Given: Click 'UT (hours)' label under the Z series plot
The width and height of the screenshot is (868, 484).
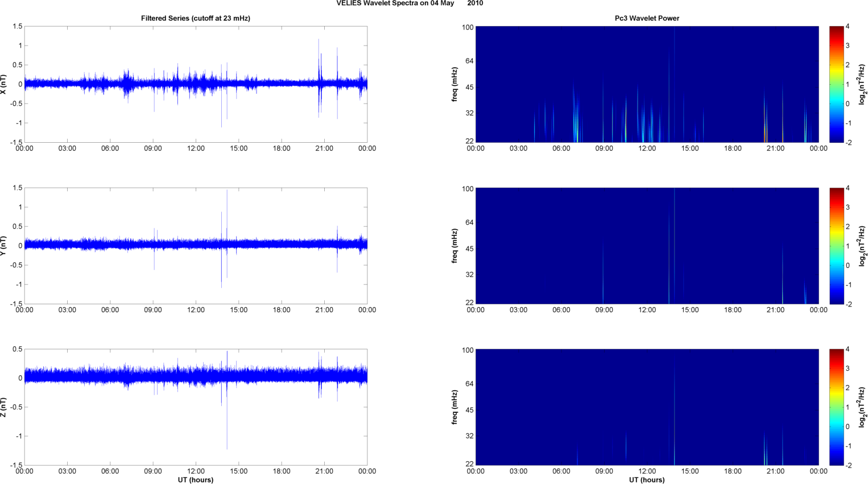Looking at the screenshot, I should (x=196, y=480).
